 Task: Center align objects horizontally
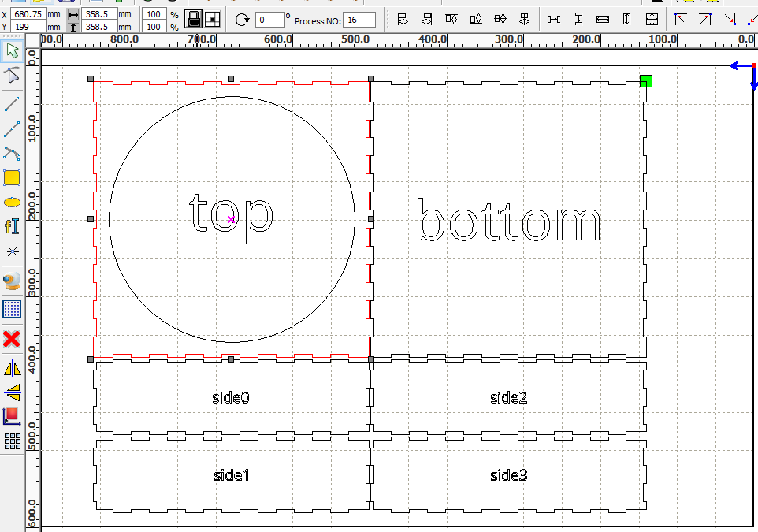[500, 20]
